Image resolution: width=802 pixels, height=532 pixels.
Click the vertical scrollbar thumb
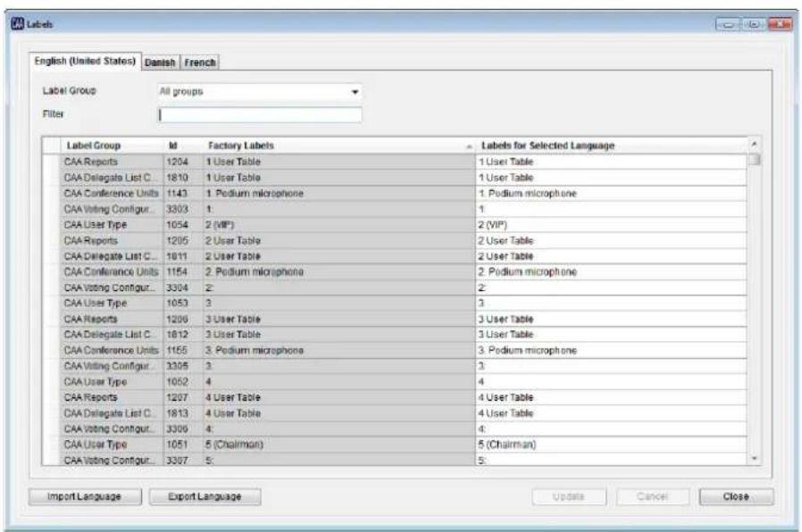754,160
